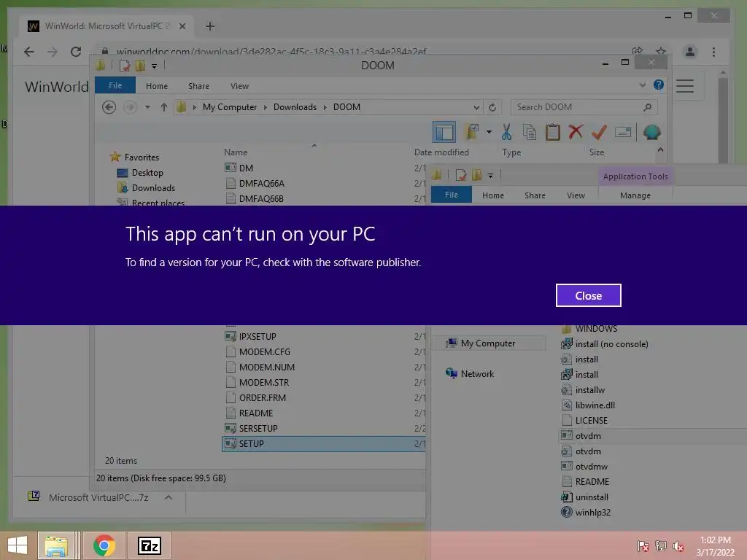Open View tab in second explorer window

[576, 195]
